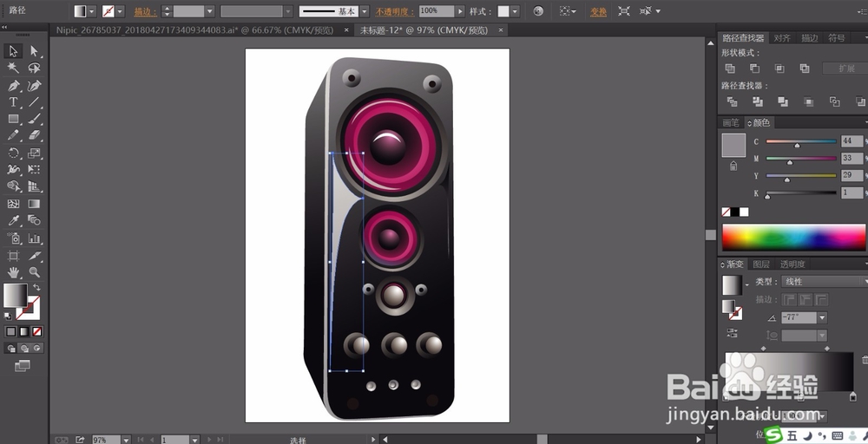
Task: Open the 样式 graphic style dropdown
Action: (516, 11)
